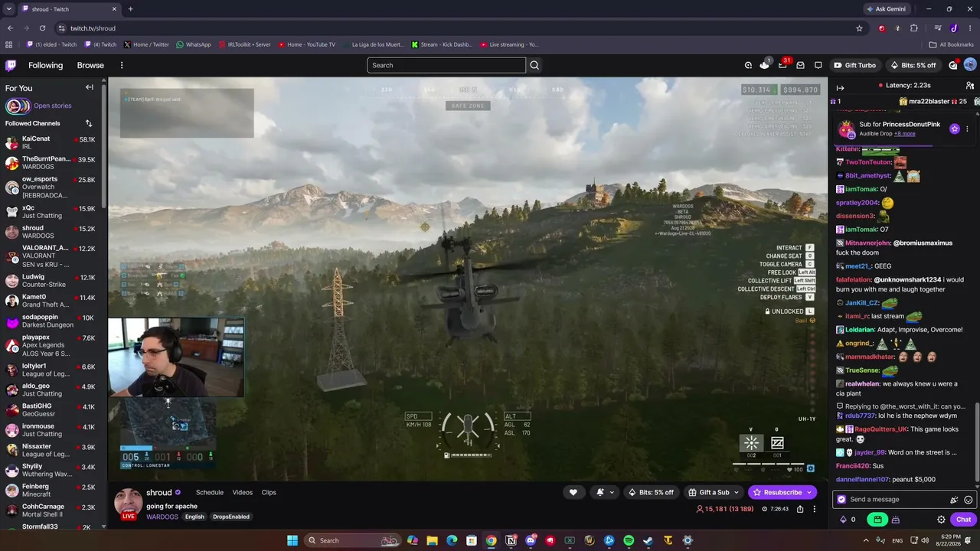Open the stream's more options menu
The height and width of the screenshot is (551, 980).
[x=815, y=509]
